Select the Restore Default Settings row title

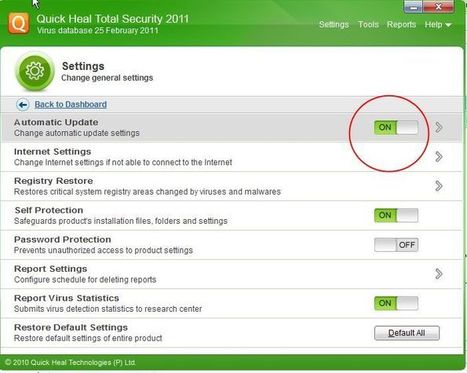pyautogui.click(x=71, y=328)
